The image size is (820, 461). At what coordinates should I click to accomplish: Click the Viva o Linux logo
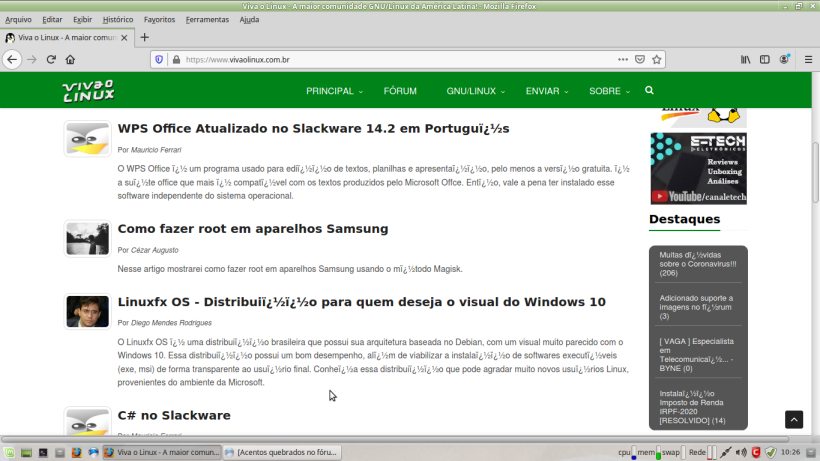tap(88, 91)
